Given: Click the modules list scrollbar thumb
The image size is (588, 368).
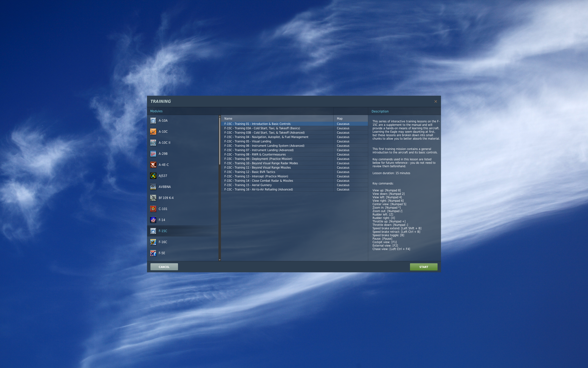Looking at the screenshot, I should [219, 141].
